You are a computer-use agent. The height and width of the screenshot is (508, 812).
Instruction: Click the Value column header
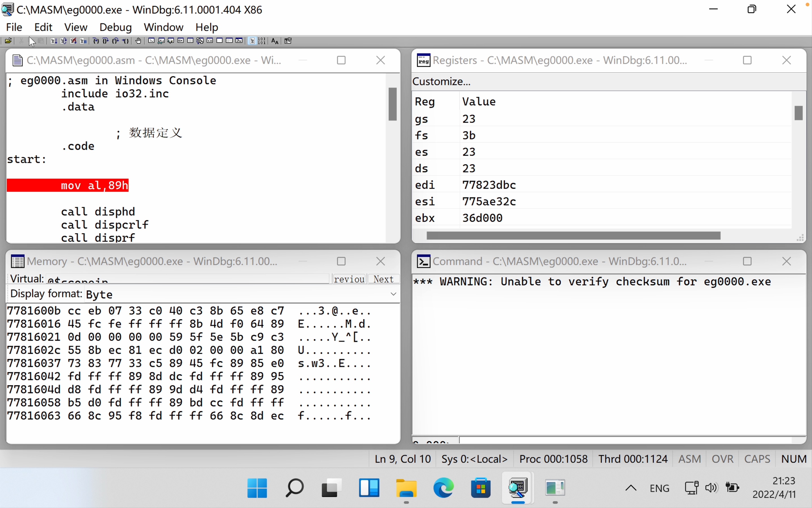coord(479,102)
